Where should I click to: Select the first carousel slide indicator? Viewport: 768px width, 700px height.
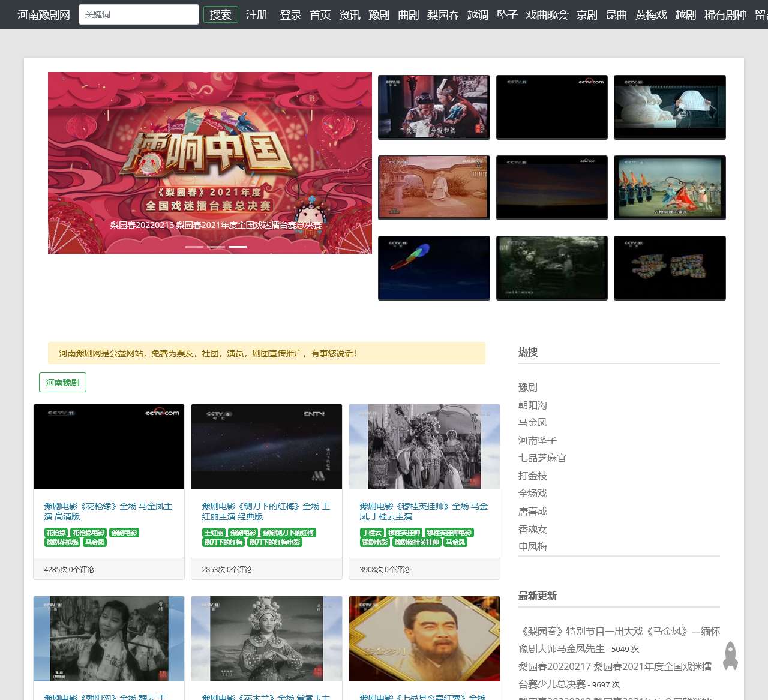click(x=194, y=247)
